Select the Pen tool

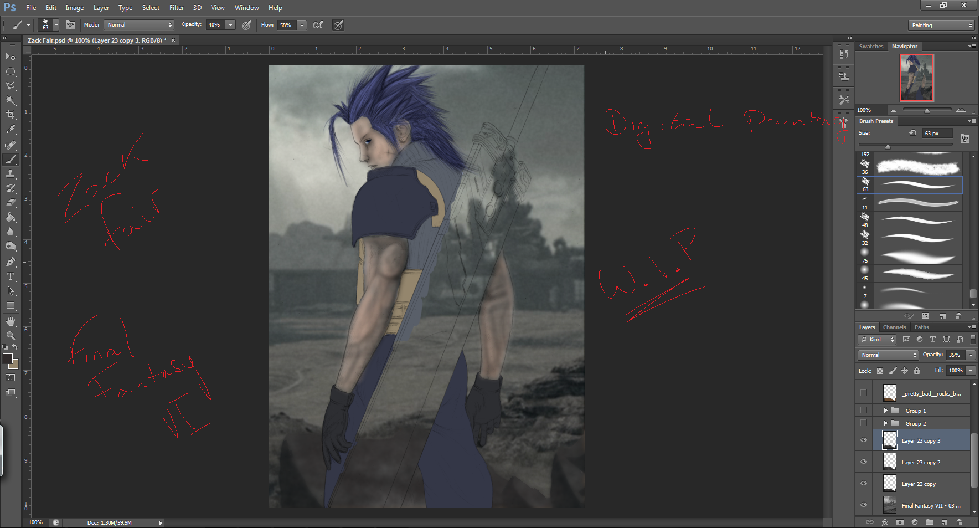click(x=11, y=262)
